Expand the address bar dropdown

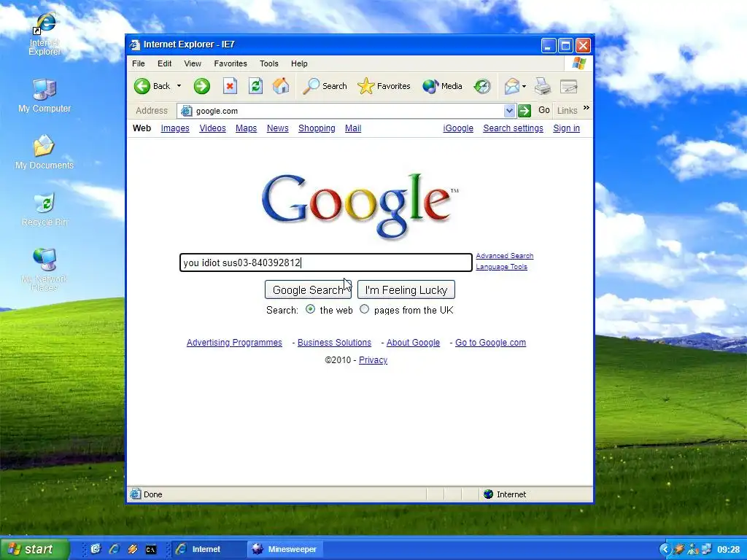tap(509, 111)
